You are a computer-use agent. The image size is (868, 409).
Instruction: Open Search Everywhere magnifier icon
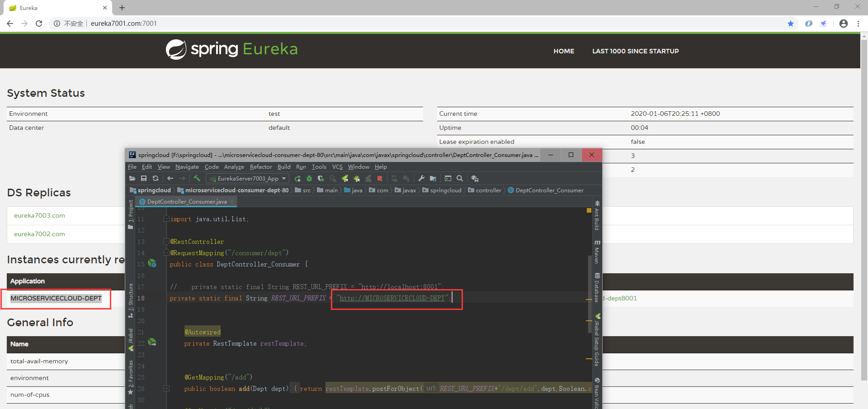click(460, 178)
